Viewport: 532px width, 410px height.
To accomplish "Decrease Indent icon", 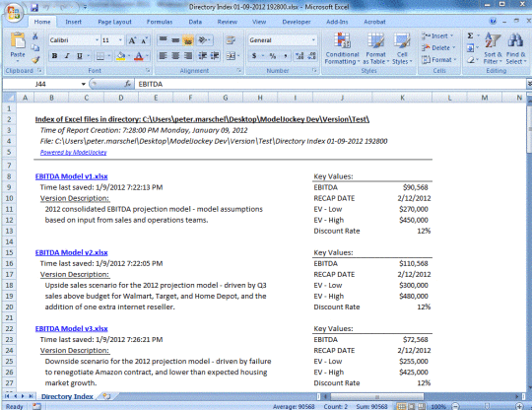I will (x=203, y=56).
